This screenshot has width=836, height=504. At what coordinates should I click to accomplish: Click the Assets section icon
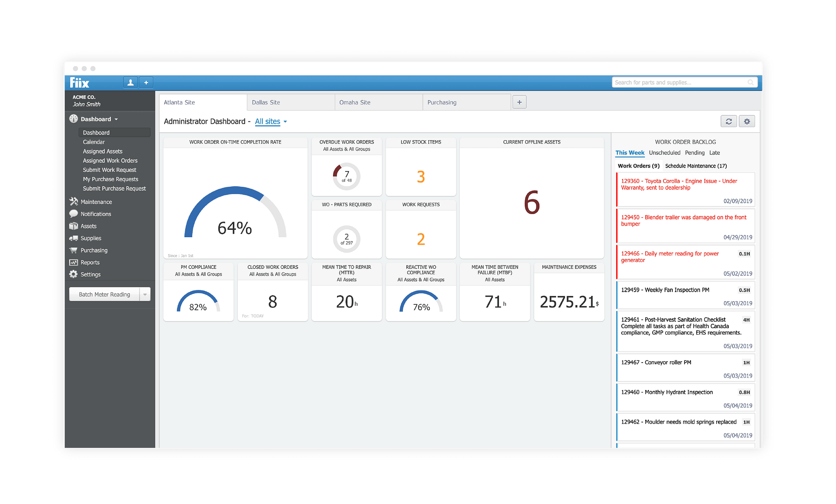(72, 226)
